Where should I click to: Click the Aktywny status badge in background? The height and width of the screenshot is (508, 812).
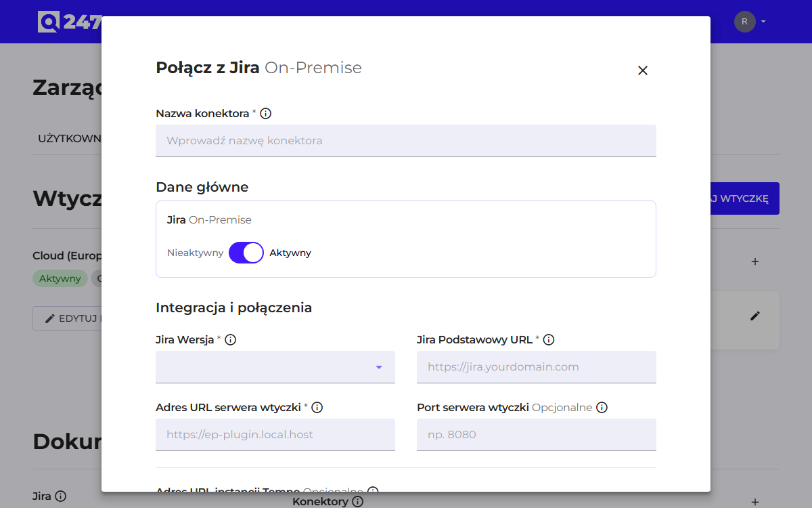pyautogui.click(x=60, y=278)
